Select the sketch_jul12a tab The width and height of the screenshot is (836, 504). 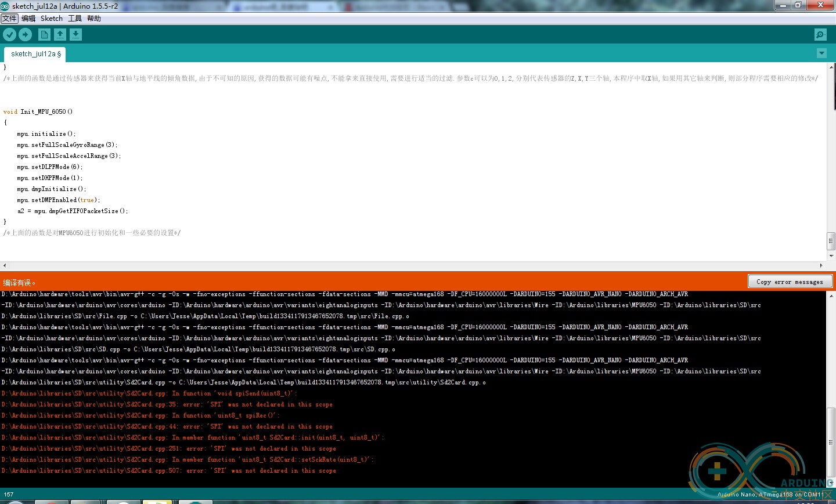(x=35, y=54)
